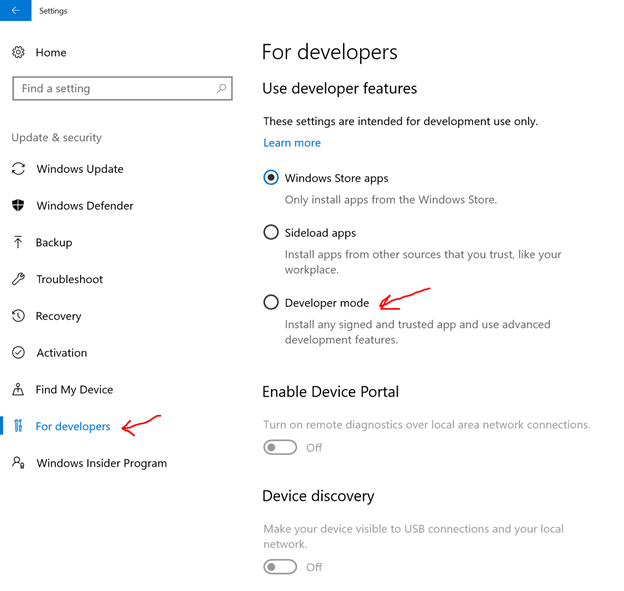624x591 pixels.
Task: Click the Troubleshoot wrench icon
Action: tap(18, 279)
